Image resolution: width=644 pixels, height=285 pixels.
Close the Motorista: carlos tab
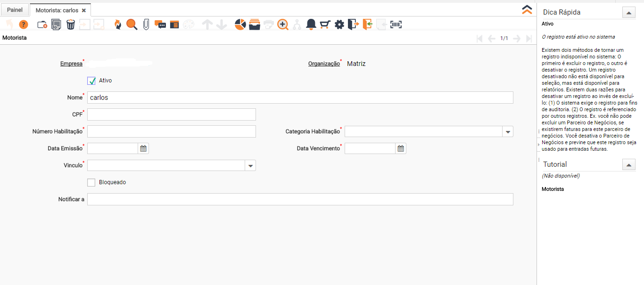pyautogui.click(x=84, y=10)
